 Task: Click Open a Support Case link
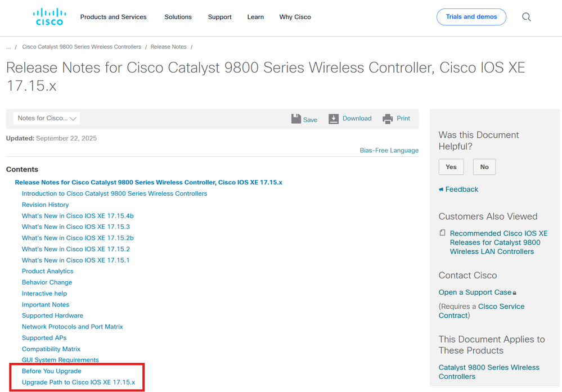(x=475, y=292)
